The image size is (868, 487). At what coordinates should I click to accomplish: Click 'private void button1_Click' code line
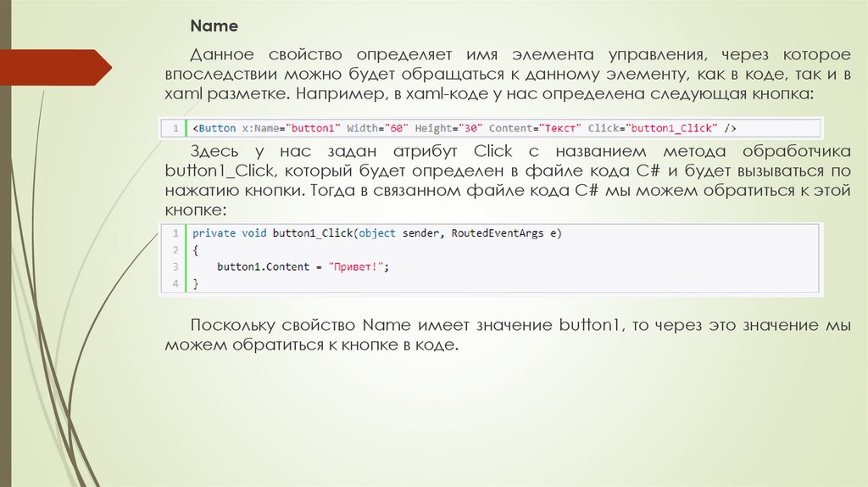(377, 233)
